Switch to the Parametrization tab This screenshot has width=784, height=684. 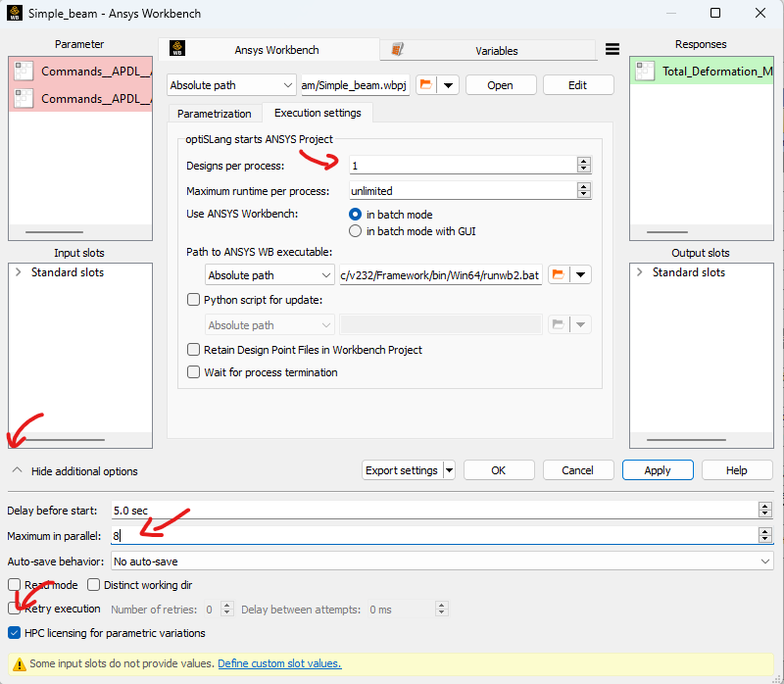tap(214, 114)
